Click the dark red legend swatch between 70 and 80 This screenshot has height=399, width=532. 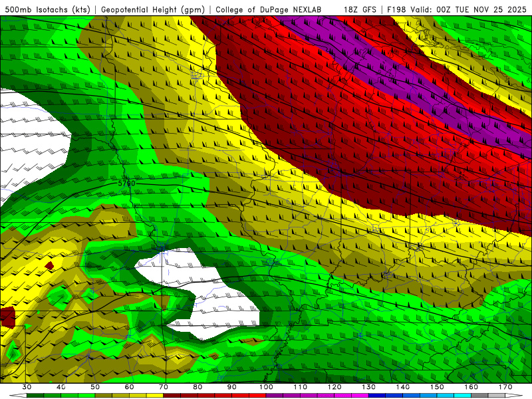[172, 396]
